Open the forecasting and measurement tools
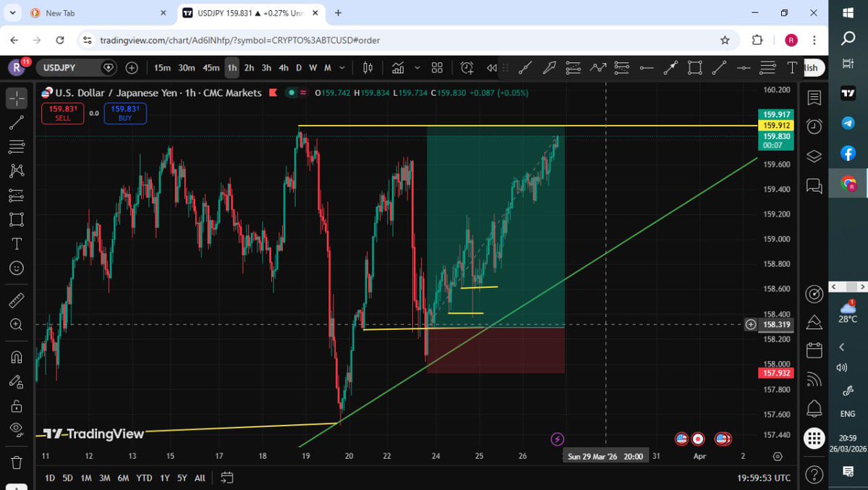Viewport: 868px width, 490px height. click(17, 195)
